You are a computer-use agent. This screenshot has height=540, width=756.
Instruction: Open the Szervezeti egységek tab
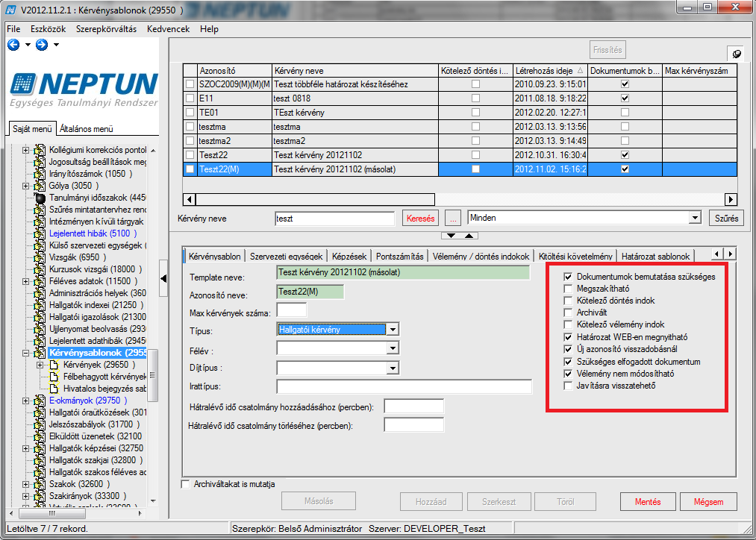(x=287, y=257)
